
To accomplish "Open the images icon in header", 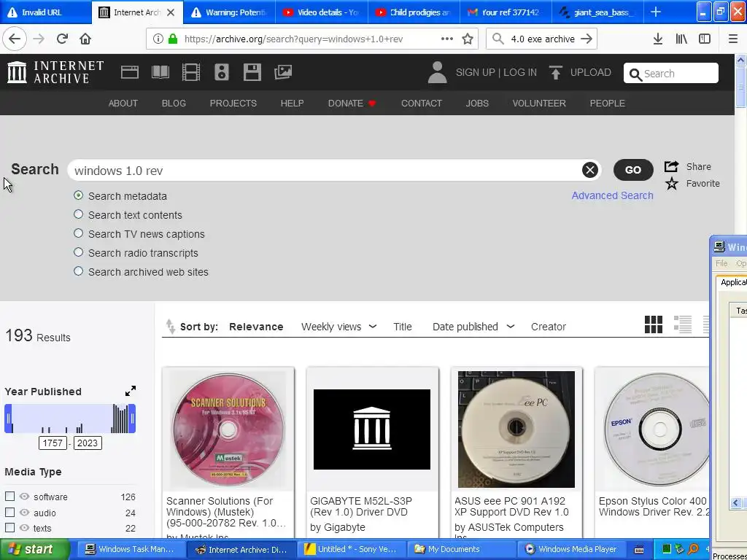I will 283,72.
